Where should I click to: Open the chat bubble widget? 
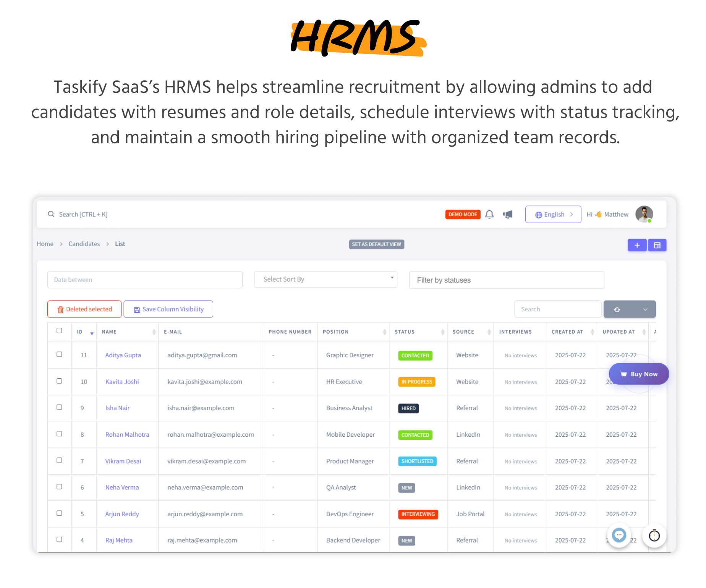pos(619,535)
